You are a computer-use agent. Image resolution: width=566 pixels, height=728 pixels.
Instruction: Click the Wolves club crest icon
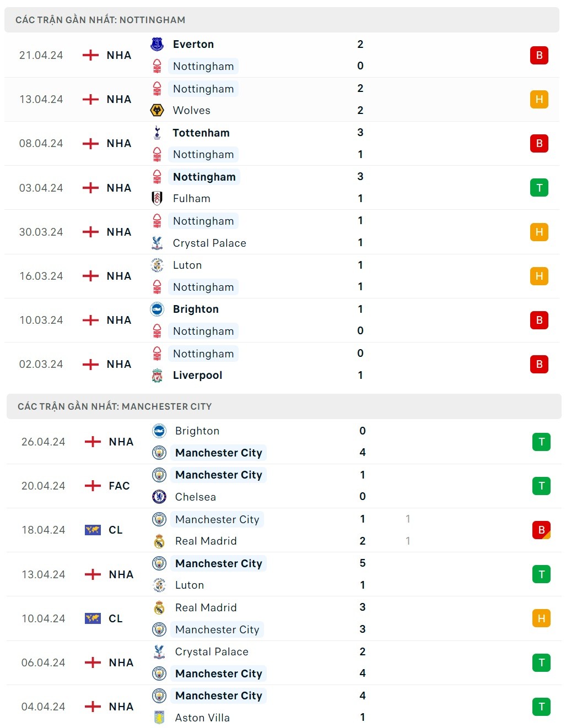tap(157, 110)
